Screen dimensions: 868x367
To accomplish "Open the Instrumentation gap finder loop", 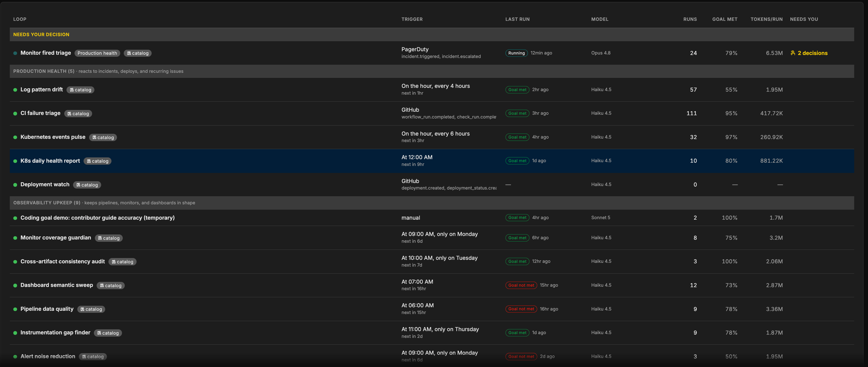I will click(55, 333).
